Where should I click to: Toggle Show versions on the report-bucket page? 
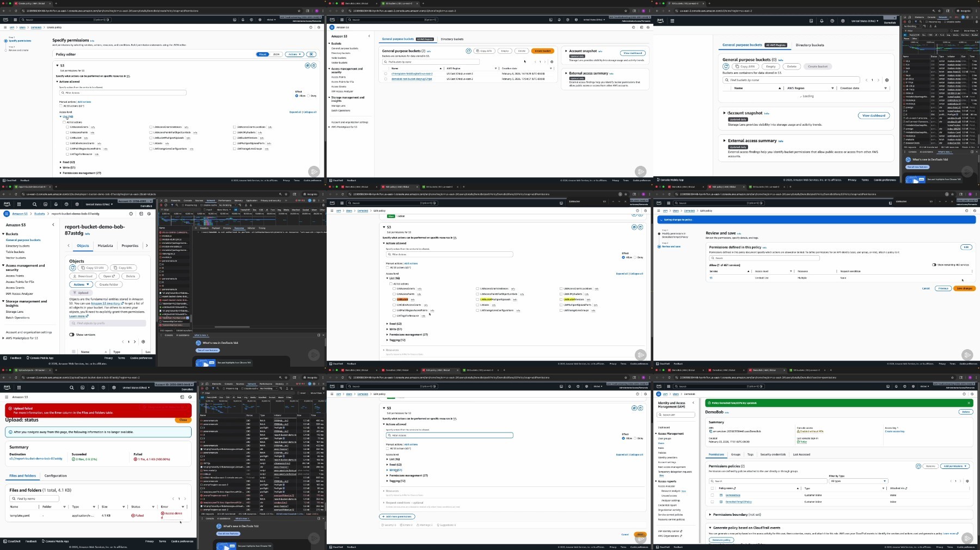(x=72, y=335)
